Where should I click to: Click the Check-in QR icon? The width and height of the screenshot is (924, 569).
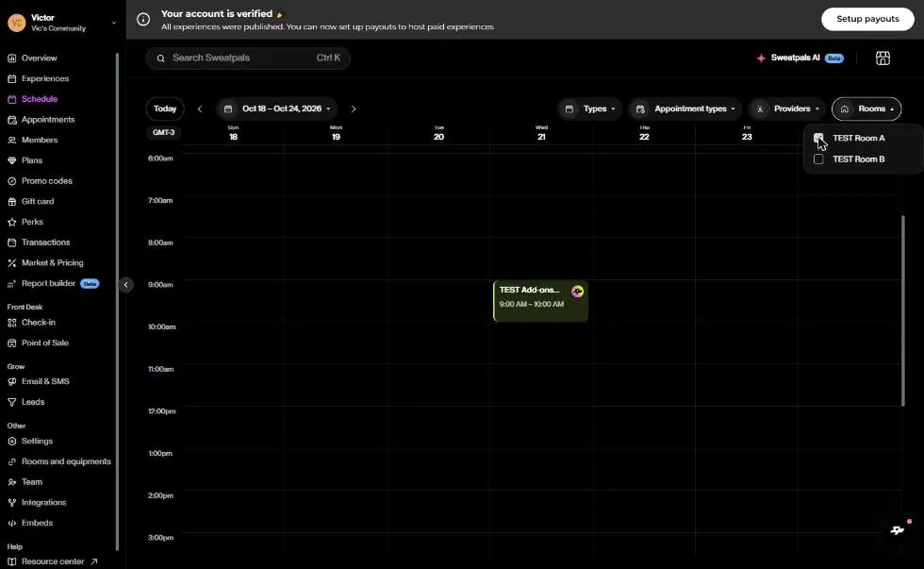11,323
